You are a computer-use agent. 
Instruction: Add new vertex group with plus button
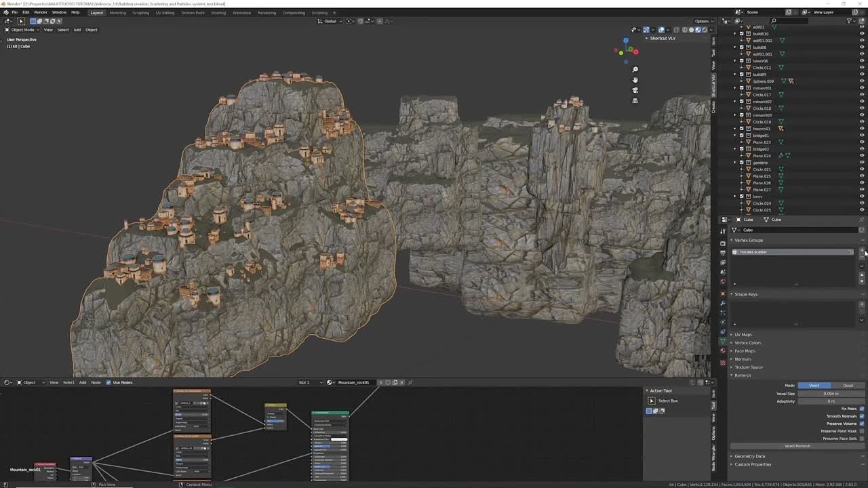pos(862,251)
